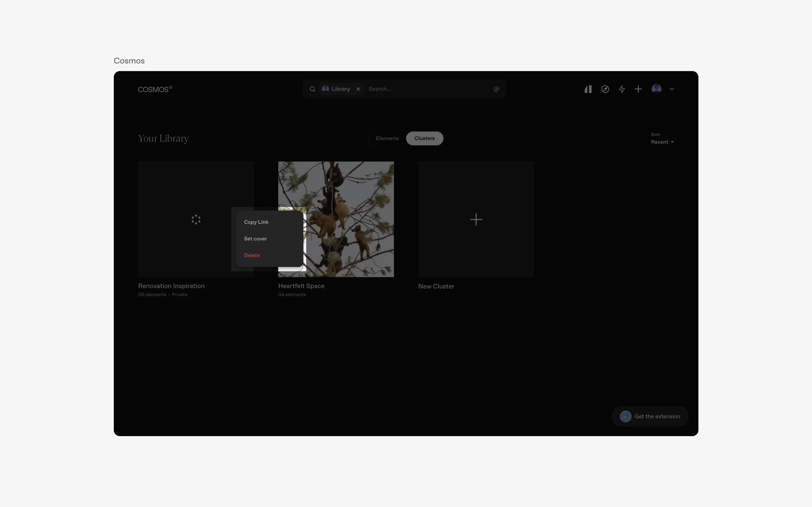The width and height of the screenshot is (812, 507).
Task: Click the Safari icon next to Get the extension
Action: coord(626,416)
